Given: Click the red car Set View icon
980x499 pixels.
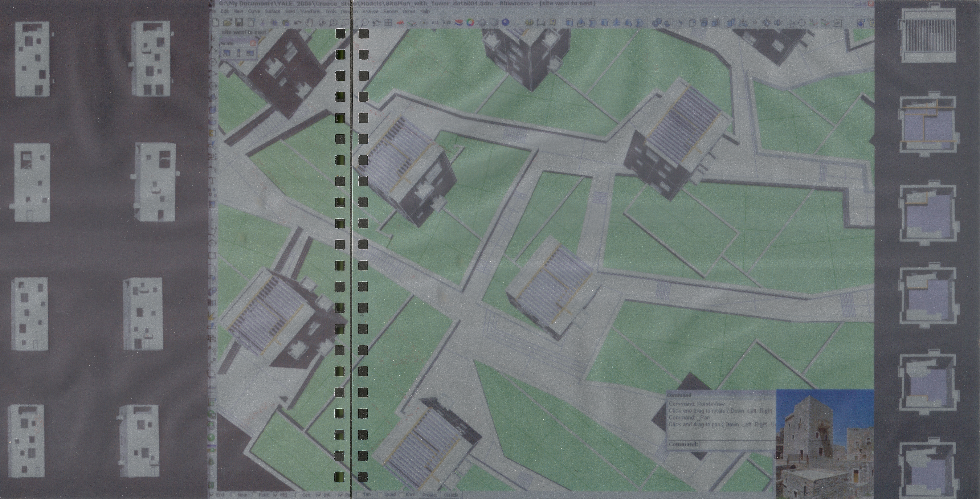Looking at the screenshot, I should click(400, 23).
